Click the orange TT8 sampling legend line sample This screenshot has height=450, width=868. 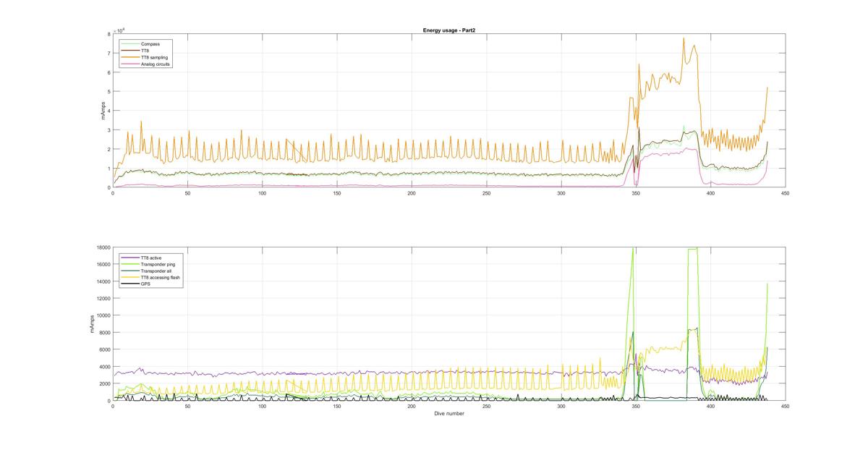[131, 57]
